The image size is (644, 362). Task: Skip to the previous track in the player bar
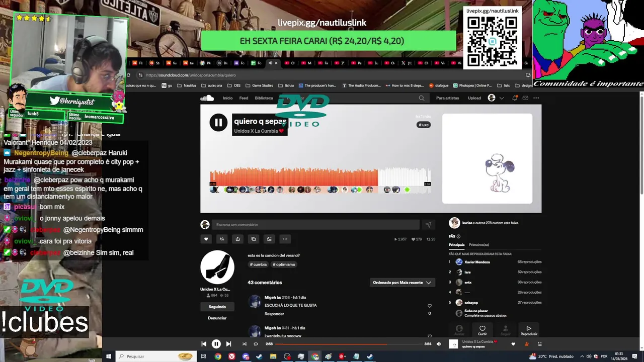click(204, 344)
